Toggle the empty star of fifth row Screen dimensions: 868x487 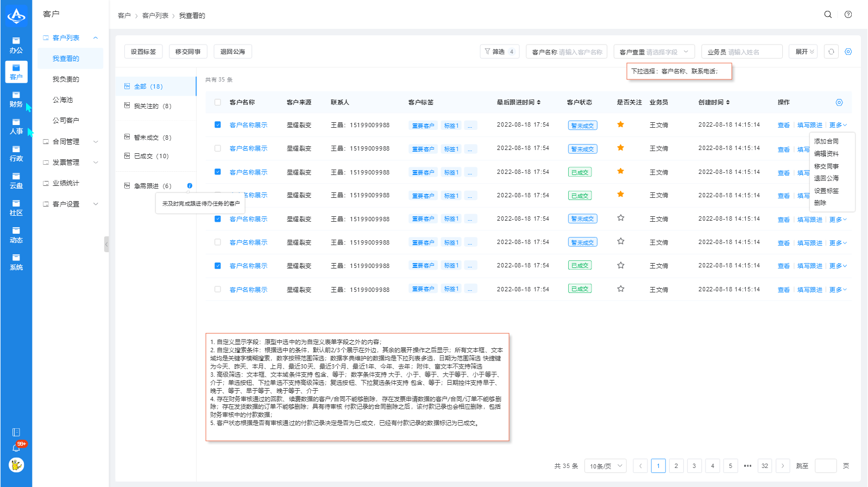620,218
